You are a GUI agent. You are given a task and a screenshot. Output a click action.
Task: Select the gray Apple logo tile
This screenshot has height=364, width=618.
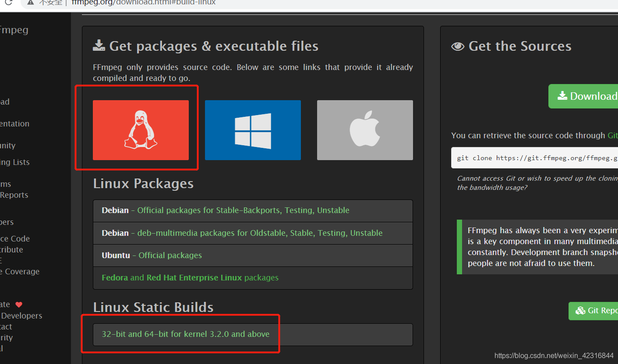coord(365,130)
